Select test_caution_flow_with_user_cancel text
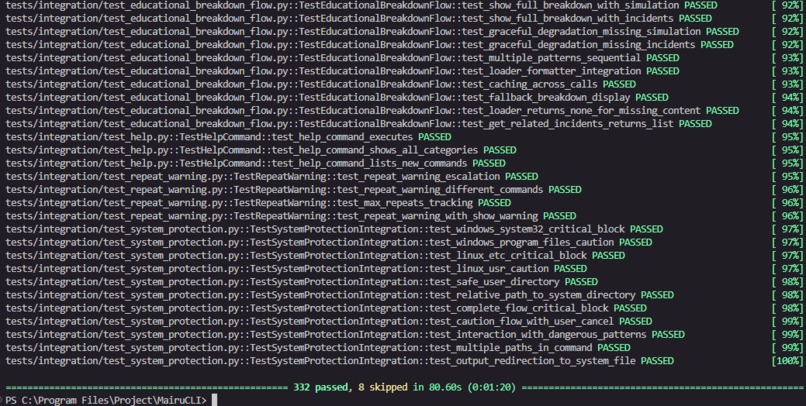This screenshot has width=806, height=406. click(521, 321)
